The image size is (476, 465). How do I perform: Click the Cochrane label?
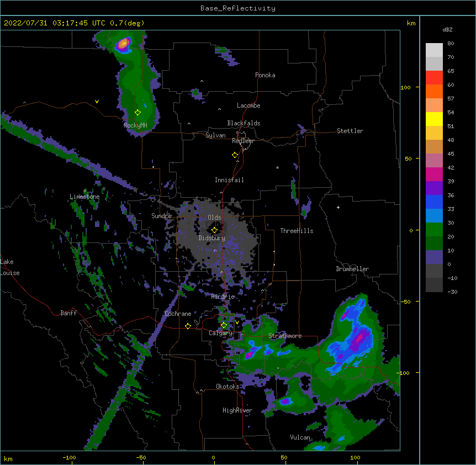[178, 314]
